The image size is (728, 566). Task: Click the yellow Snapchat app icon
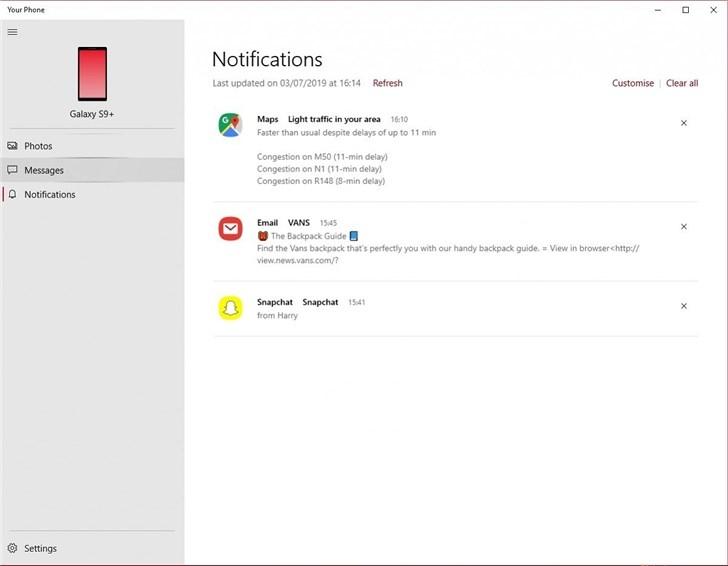(x=230, y=308)
